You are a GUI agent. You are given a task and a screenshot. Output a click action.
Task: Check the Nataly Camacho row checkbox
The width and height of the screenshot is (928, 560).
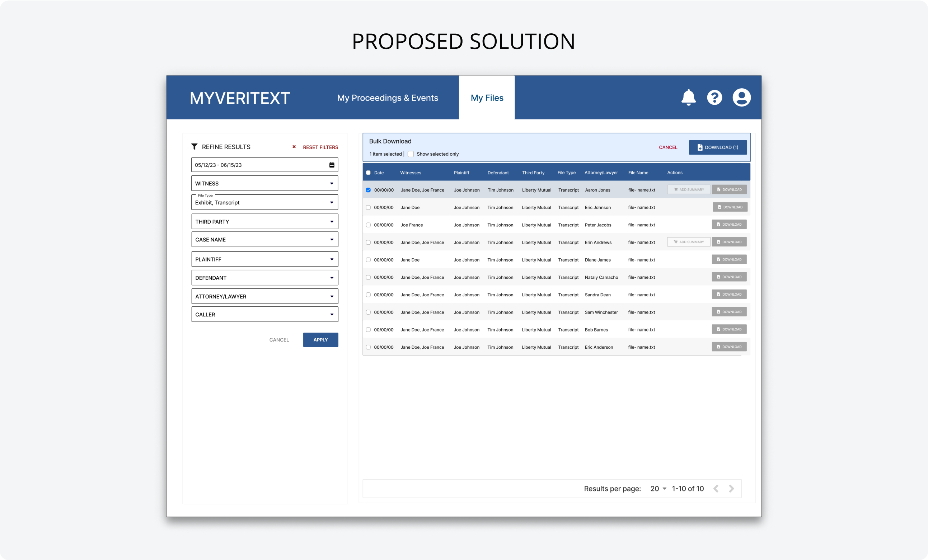pyautogui.click(x=368, y=278)
